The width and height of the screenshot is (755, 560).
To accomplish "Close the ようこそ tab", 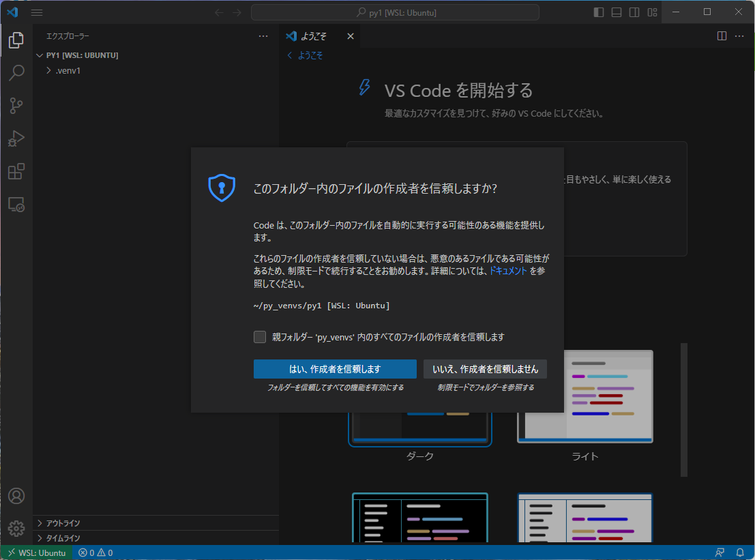I will pos(351,36).
